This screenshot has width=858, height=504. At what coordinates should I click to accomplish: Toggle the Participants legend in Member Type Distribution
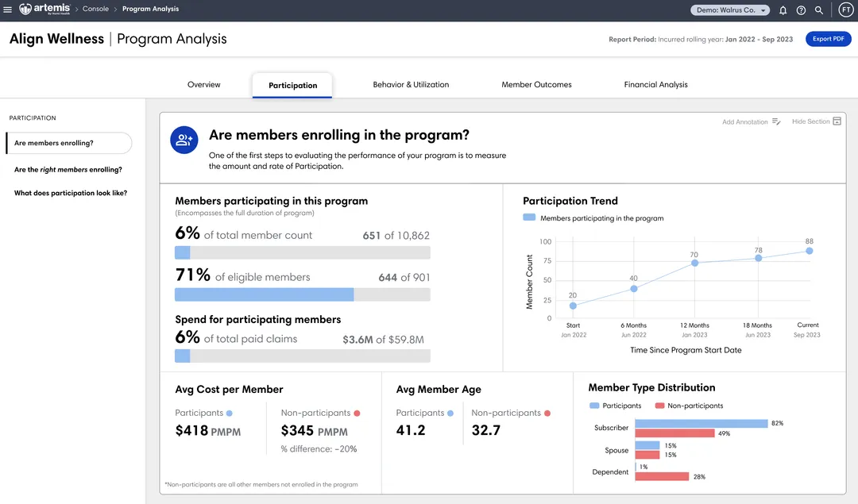point(616,406)
